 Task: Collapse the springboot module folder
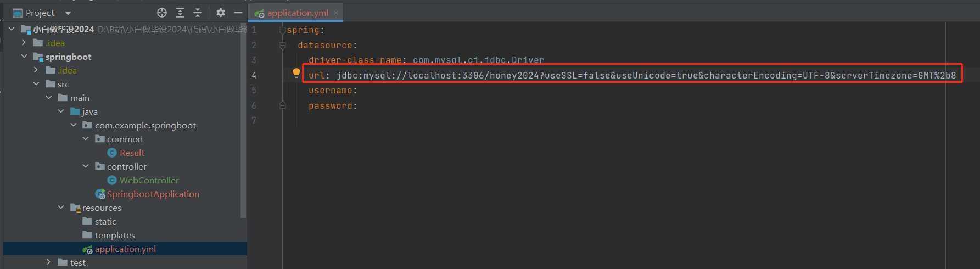click(x=24, y=56)
